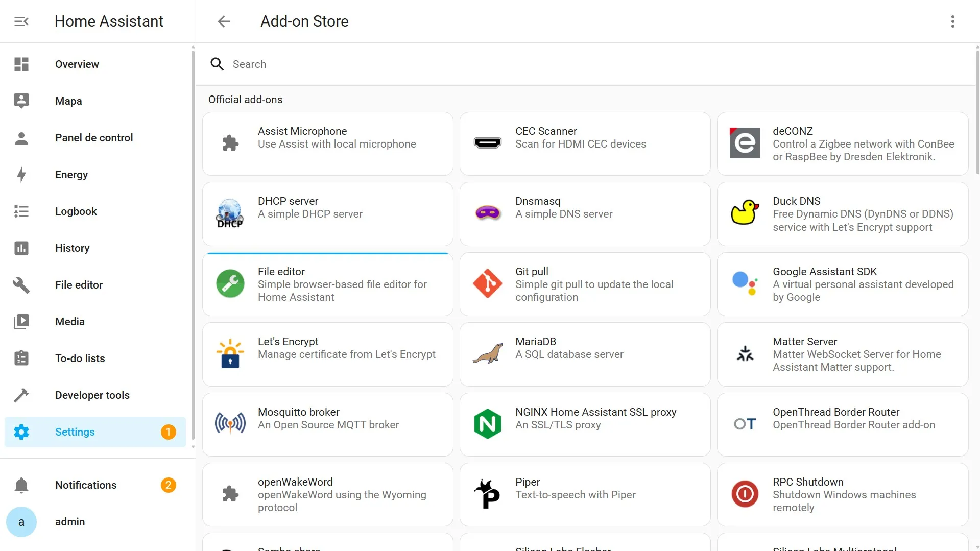Open the admin user avatar
Image resolution: width=980 pixels, height=551 pixels.
pos(21,522)
